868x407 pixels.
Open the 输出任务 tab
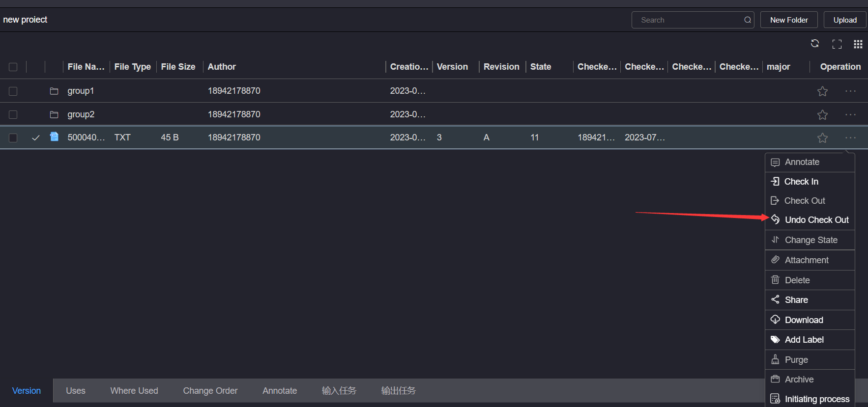pos(399,391)
